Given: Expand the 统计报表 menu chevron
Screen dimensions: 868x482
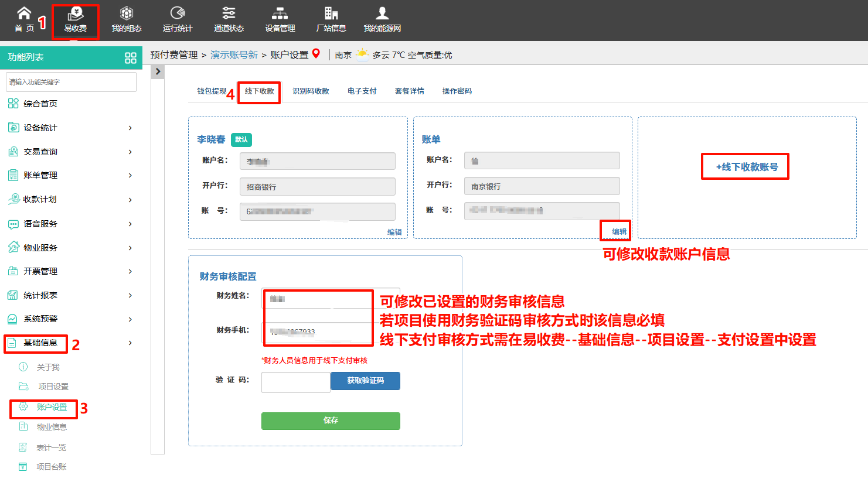Looking at the screenshot, I should point(130,295).
